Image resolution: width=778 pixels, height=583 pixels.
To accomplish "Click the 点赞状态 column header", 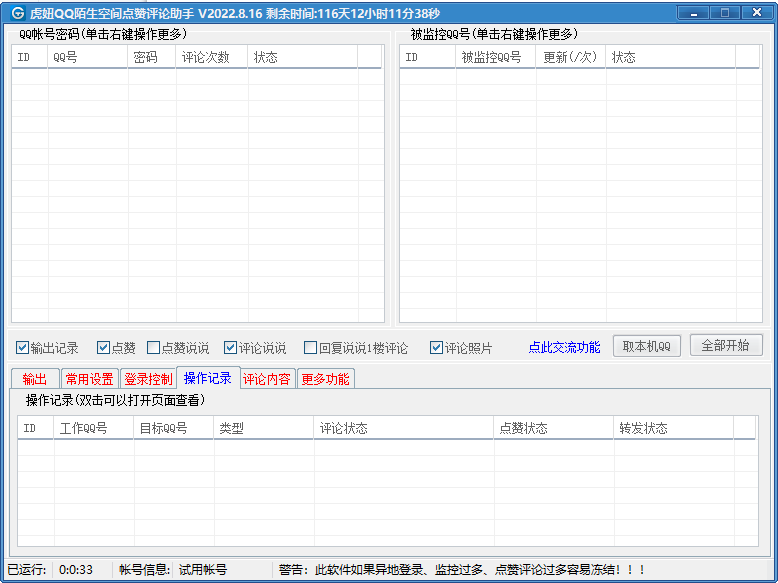I will point(554,428).
